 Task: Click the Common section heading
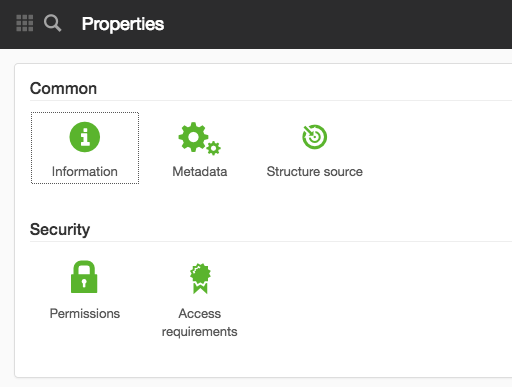[x=63, y=89]
